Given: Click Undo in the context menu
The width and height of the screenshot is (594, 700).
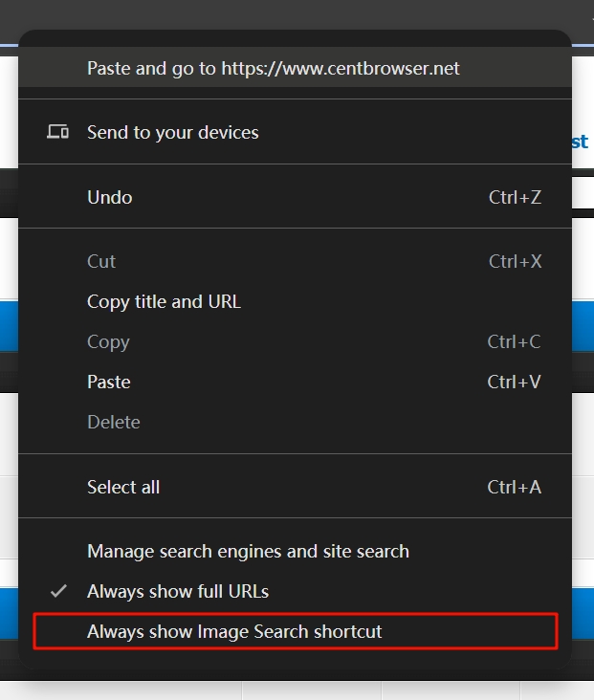Looking at the screenshot, I should 109,197.
